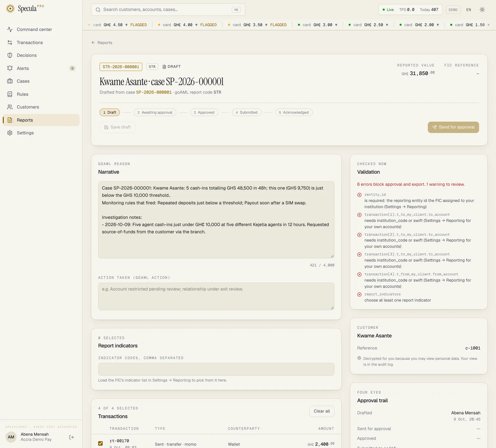Select step 3 Approved
Viewport: 496px width, 448px height.
[x=204, y=112]
